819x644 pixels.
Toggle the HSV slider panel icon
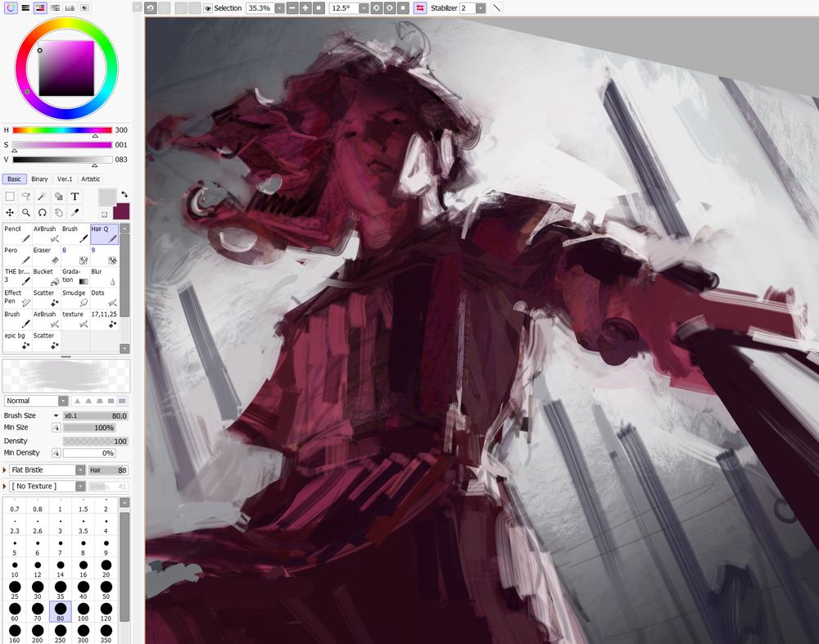[40, 8]
